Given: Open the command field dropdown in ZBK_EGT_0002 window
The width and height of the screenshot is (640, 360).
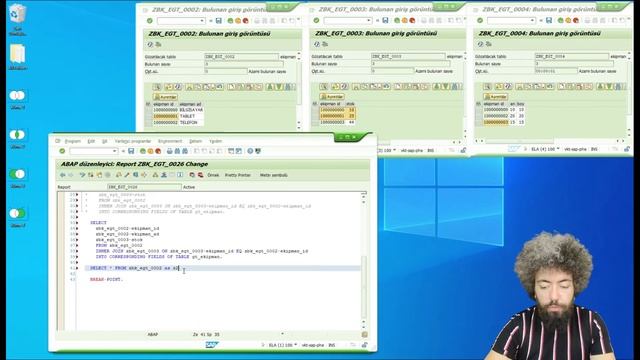Looking at the screenshot, I should tap(202, 20).
